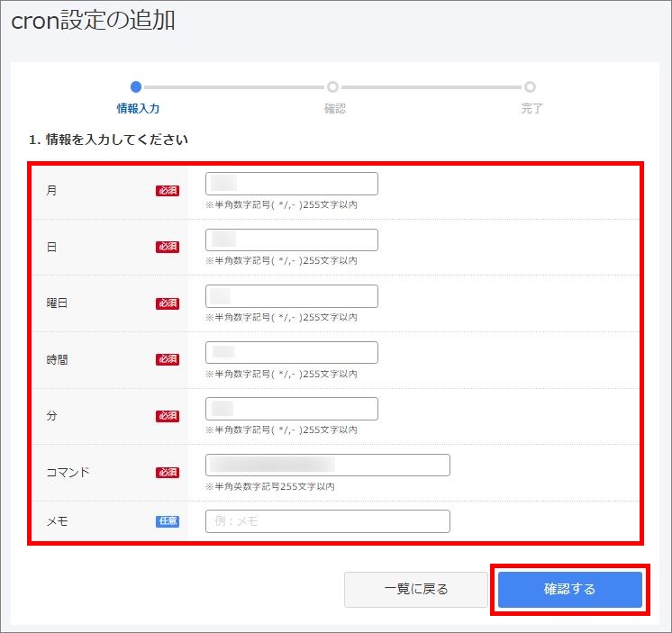Click the 日 (day) input field
The height and width of the screenshot is (633, 672).
click(292, 240)
